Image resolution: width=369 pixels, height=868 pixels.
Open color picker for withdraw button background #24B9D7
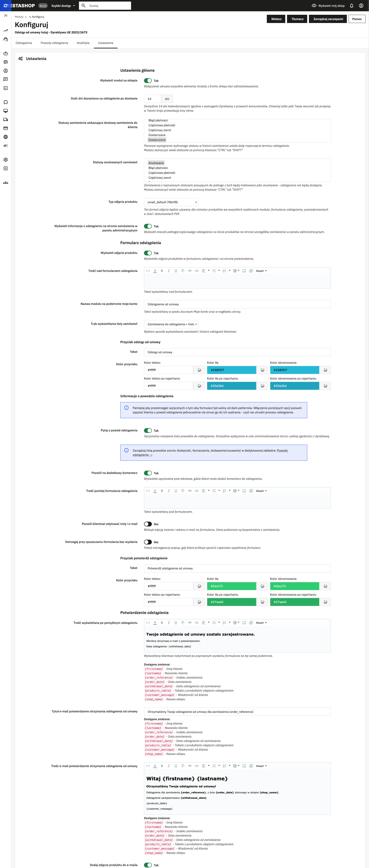[262, 370]
